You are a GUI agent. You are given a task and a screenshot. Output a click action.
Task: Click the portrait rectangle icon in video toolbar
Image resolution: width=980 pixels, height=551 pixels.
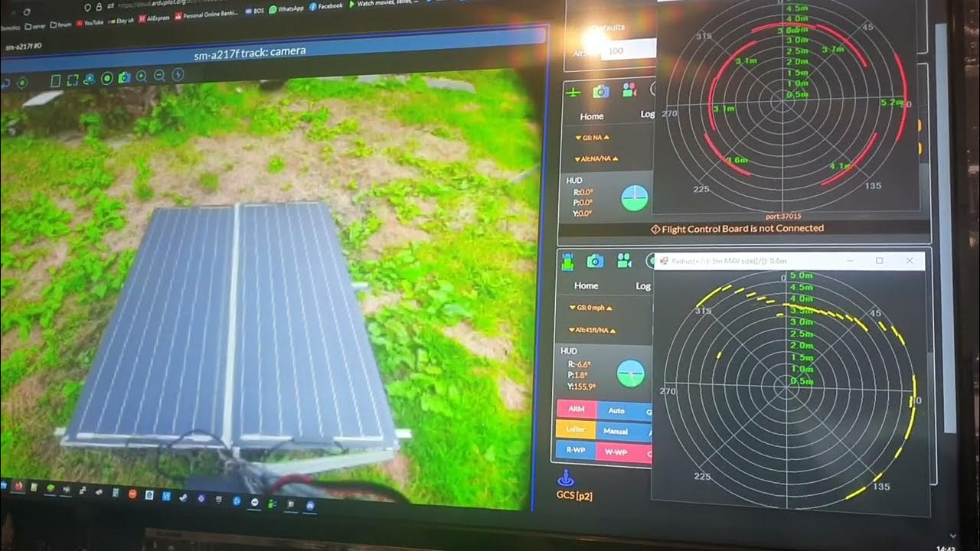(x=55, y=80)
